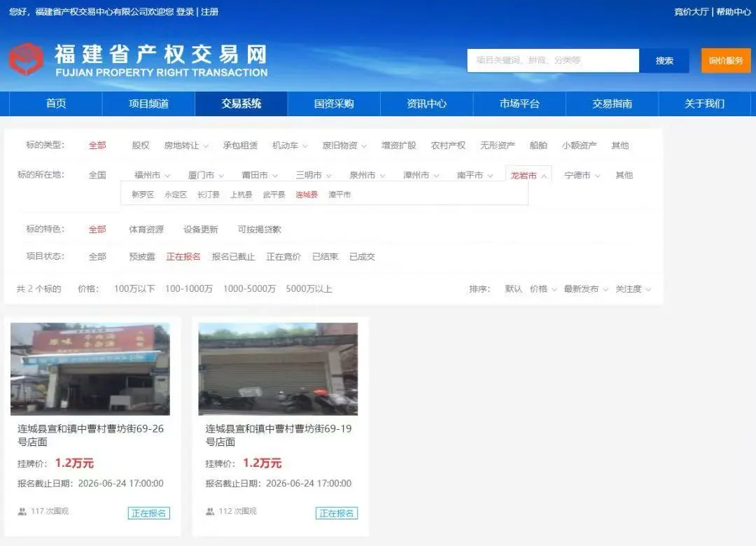Click the orange 询价服务 button
This screenshot has height=546, width=756.
[x=726, y=60]
